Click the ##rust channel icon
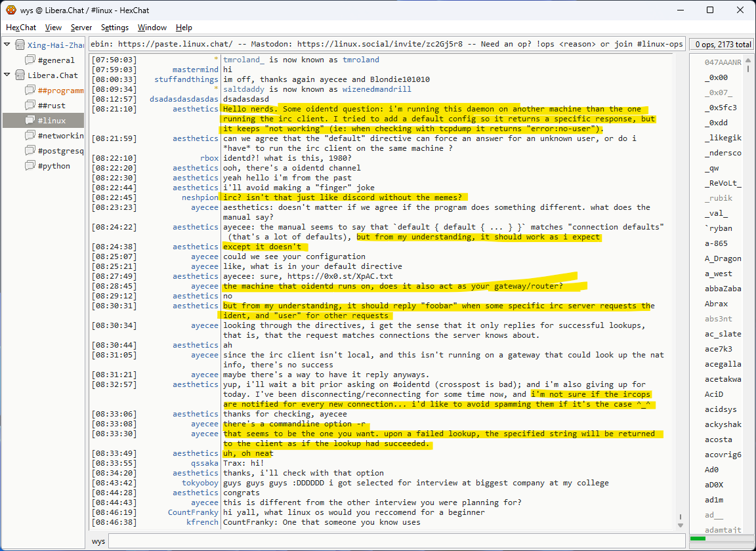Screen dimensions: 756x551 click(30, 106)
